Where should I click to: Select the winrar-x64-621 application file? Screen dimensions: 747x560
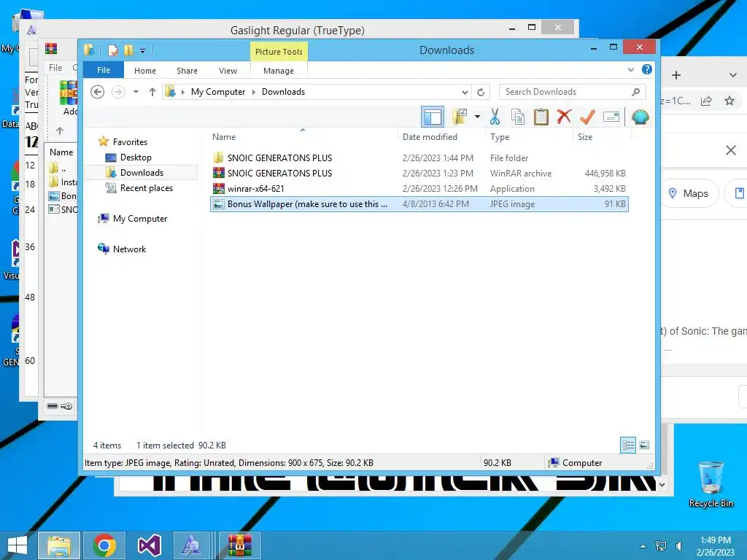tap(419, 189)
